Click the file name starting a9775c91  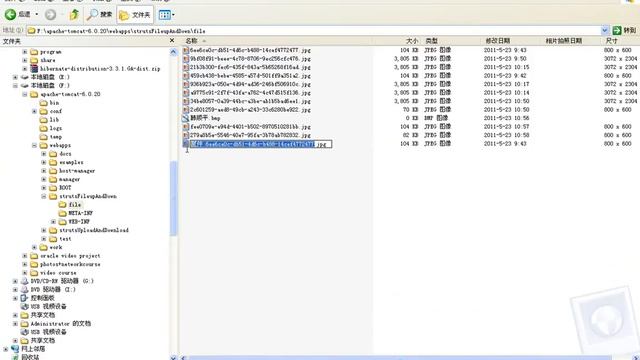[x=250, y=93]
